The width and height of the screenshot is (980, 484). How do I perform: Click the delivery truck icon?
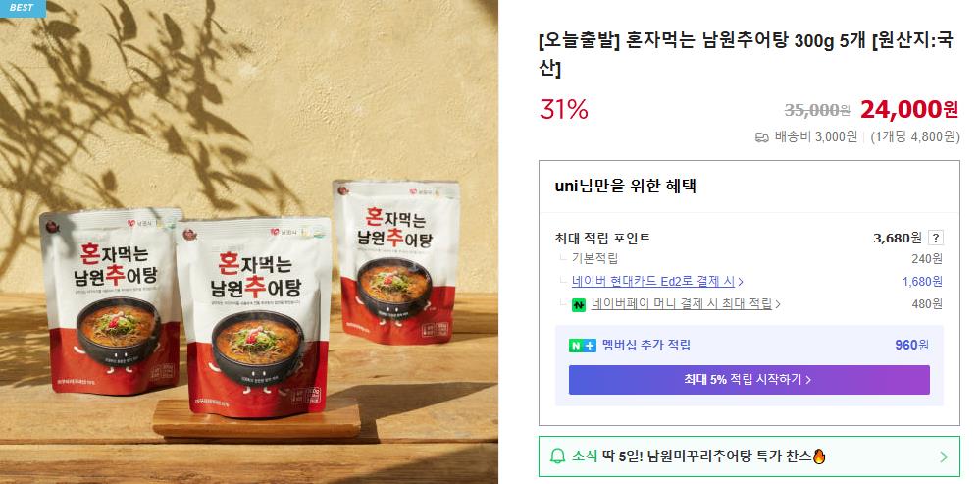pyautogui.click(x=762, y=136)
